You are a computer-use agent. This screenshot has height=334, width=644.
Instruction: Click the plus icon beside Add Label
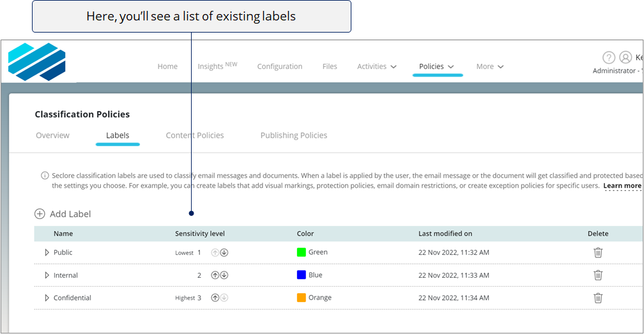[40, 214]
